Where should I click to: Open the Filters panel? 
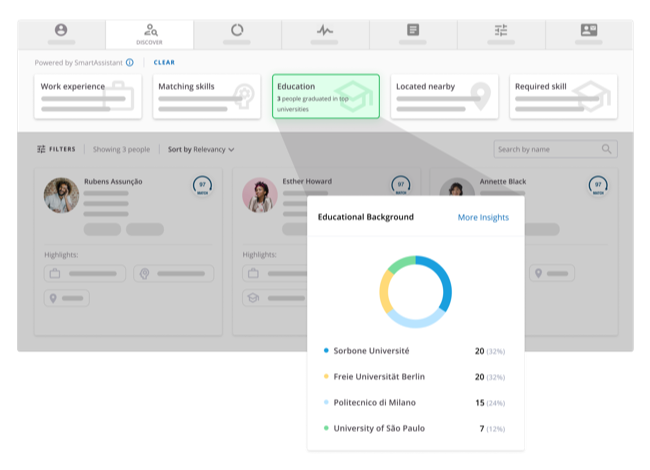click(x=56, y=149)
